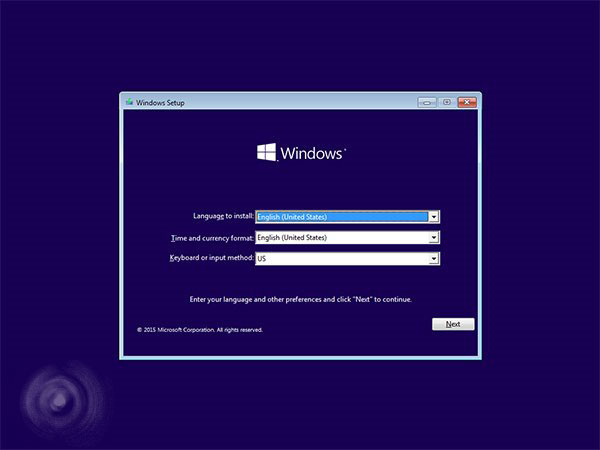Viewport: 600px width, 450px height.
Task: Expand the Time and currency format dropdown arrow
Action: [x=434, y=238]
